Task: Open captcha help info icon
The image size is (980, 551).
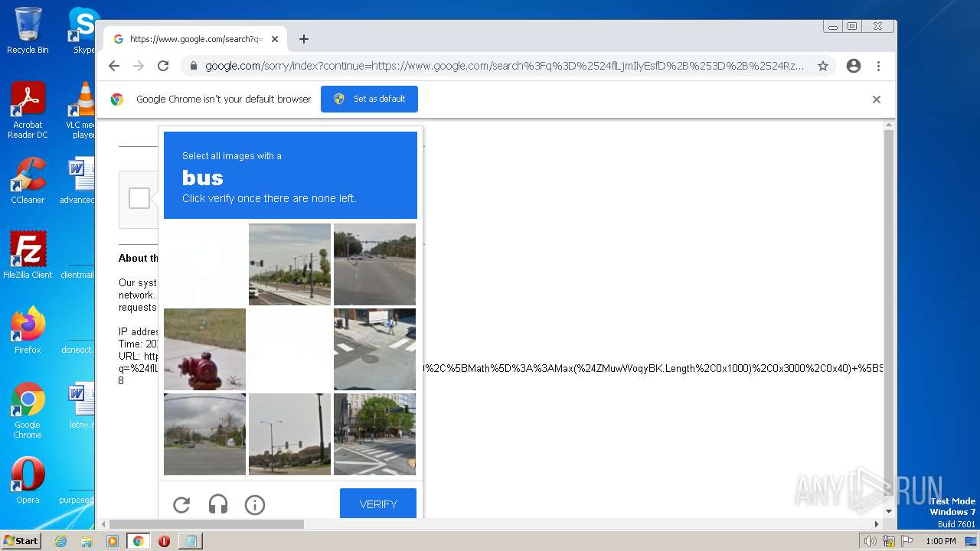Action: pyautogui.click(x=255, y=504)
